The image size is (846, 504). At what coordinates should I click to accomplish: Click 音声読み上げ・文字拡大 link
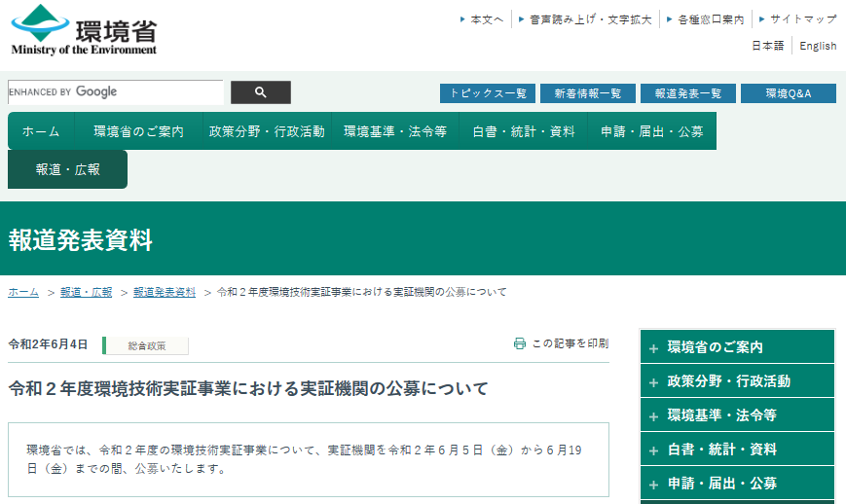tap(590, 19)
